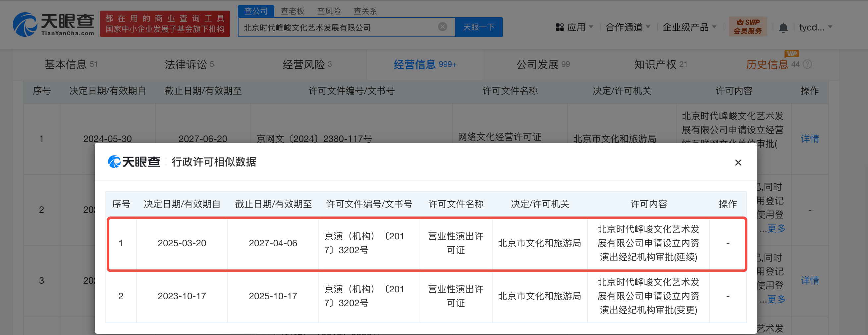This screenshot has height=335, width=868.
Task: Click dialog column header 许可文件编号/文书号
Action: coord(369,204)
